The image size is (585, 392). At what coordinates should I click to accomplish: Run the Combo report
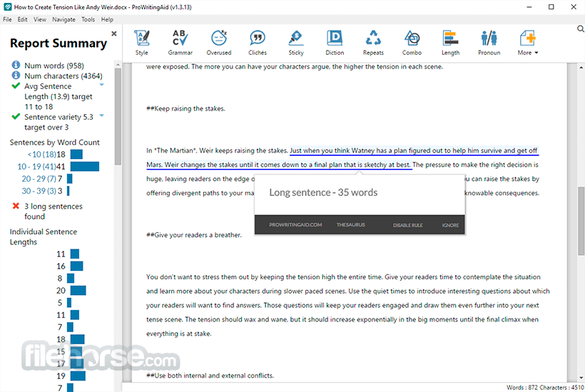point(412,43)
